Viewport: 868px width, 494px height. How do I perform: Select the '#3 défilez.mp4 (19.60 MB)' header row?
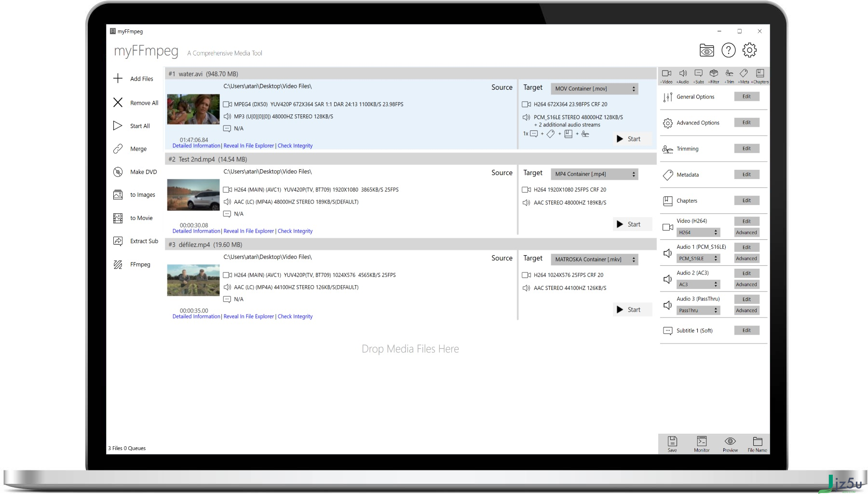point(411,245)
